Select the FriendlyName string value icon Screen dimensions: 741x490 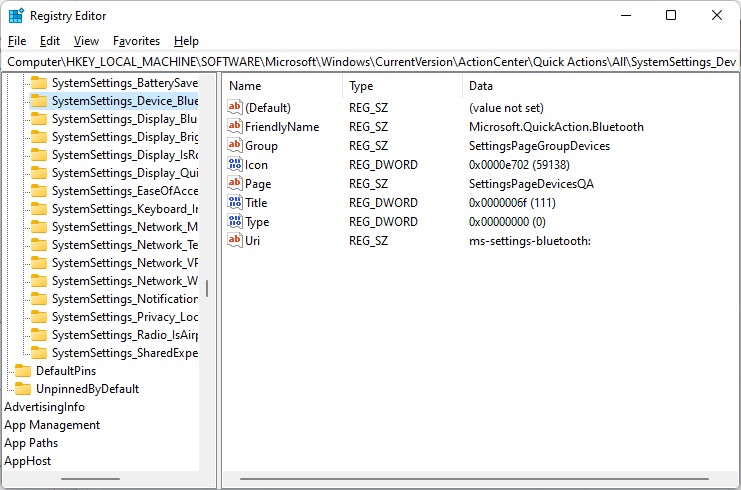(x=235, y=127)
